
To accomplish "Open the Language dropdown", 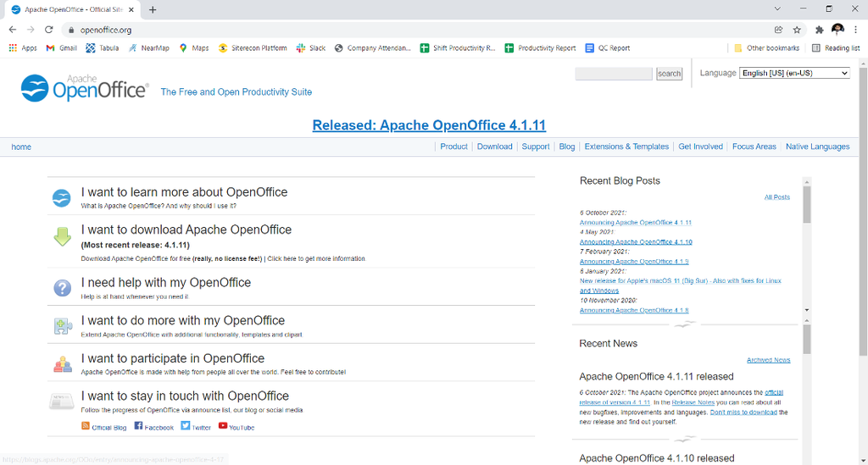I will (x=794, y=73).
